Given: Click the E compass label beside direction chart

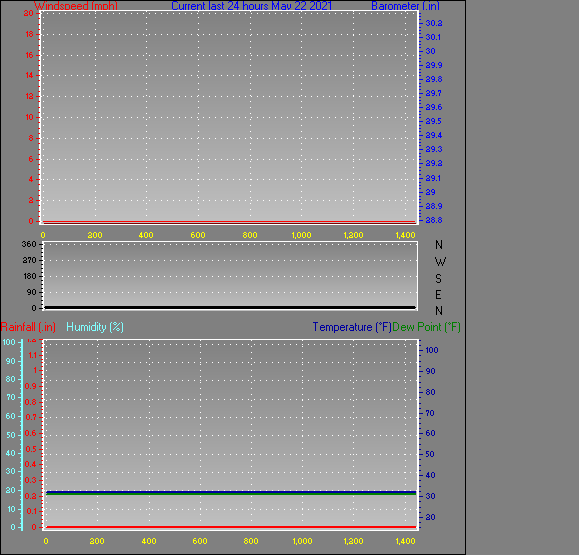Looking at the screenshot, I should click(x=438, y=295).
